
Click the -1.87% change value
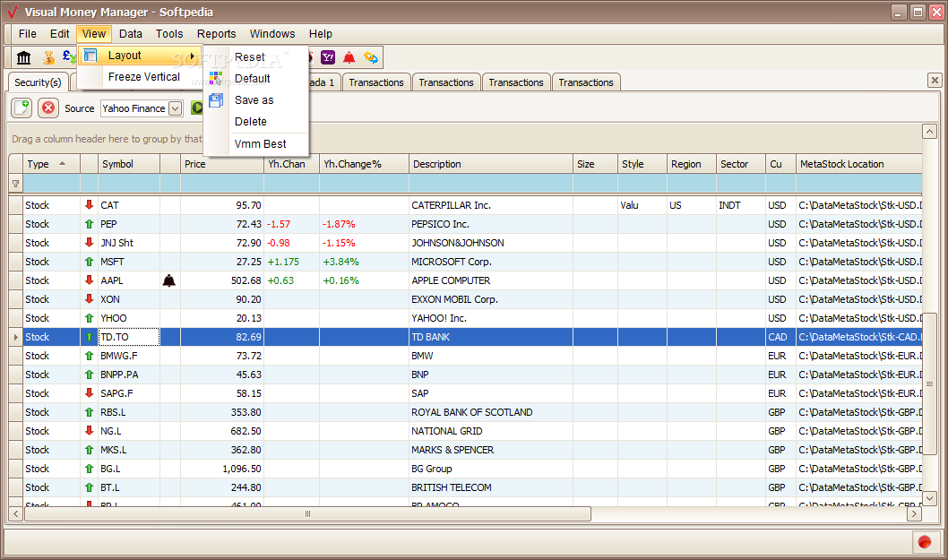(339, 224)
